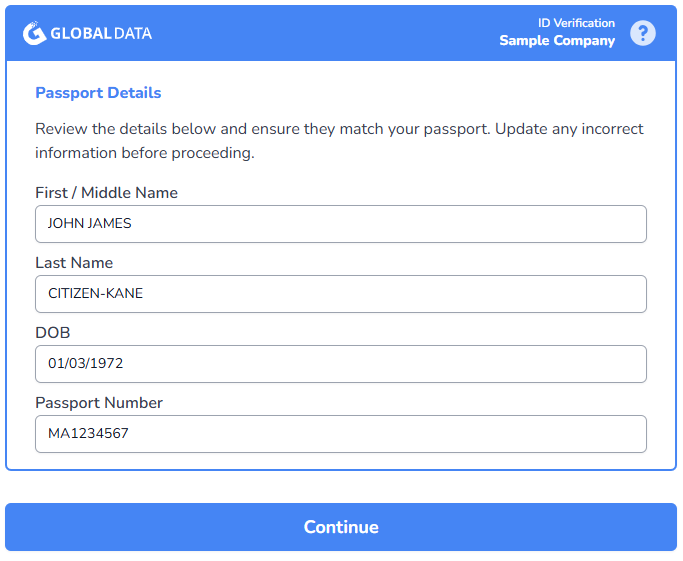Select the ID Verification header text
The height and width of the screenshot is (561, 683).
576,23
